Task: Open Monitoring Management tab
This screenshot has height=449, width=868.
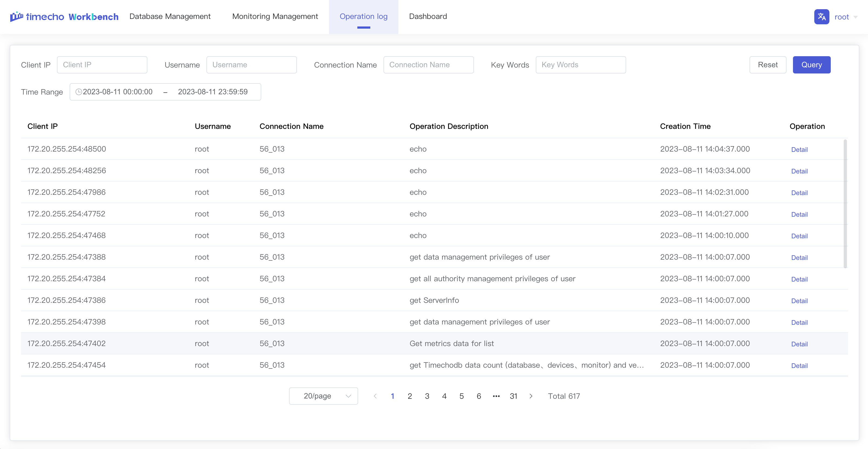Action: pos(275,16)
